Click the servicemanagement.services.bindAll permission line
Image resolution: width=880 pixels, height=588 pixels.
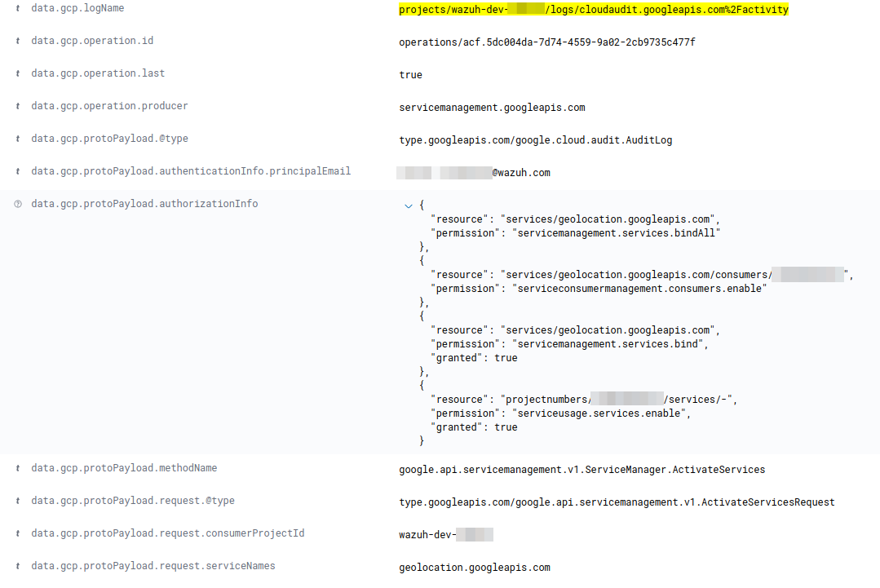[x=575, y=233]
